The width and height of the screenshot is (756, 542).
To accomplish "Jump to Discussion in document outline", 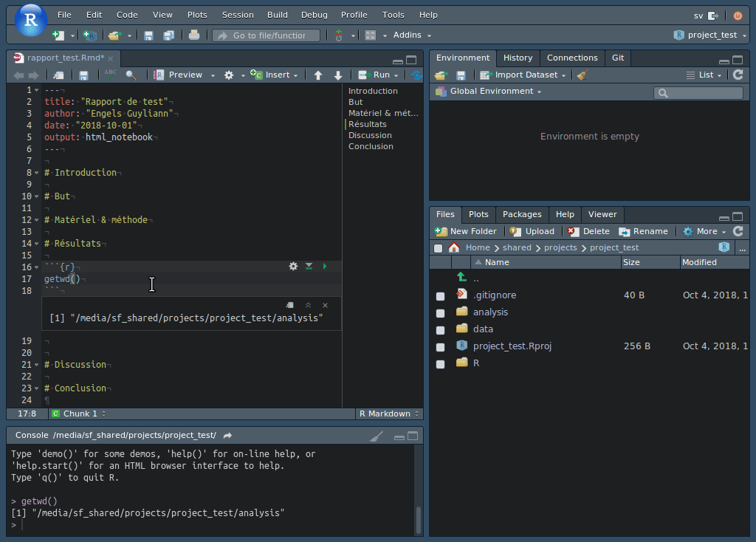I will [370, 136].
